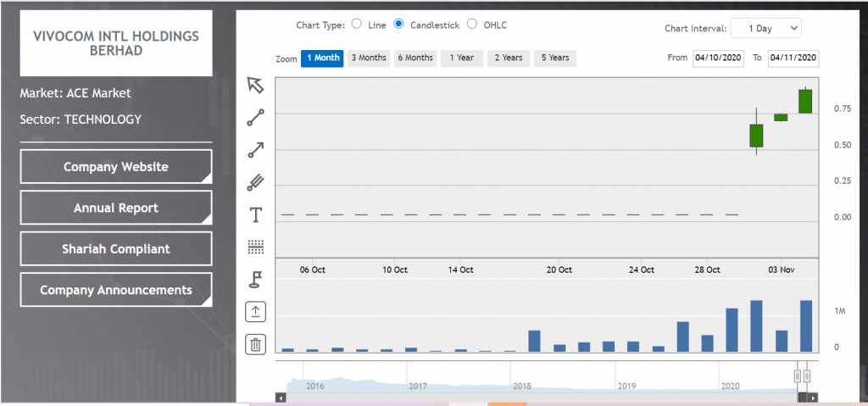Viewport: 868px width, 406px height.
Task: Select the dotted grid lines tool
Action: tap(255, 247)
